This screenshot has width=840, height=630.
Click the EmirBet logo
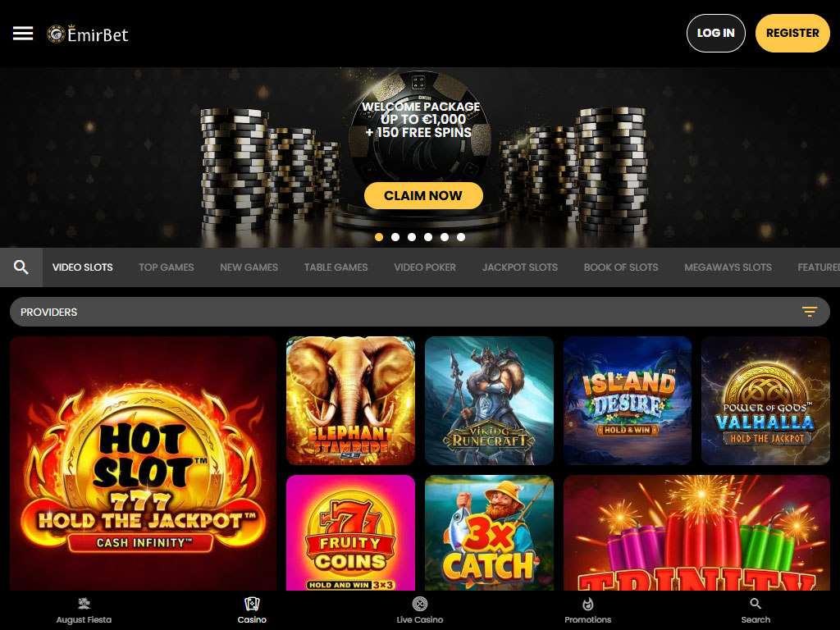(x=88, y=34)
